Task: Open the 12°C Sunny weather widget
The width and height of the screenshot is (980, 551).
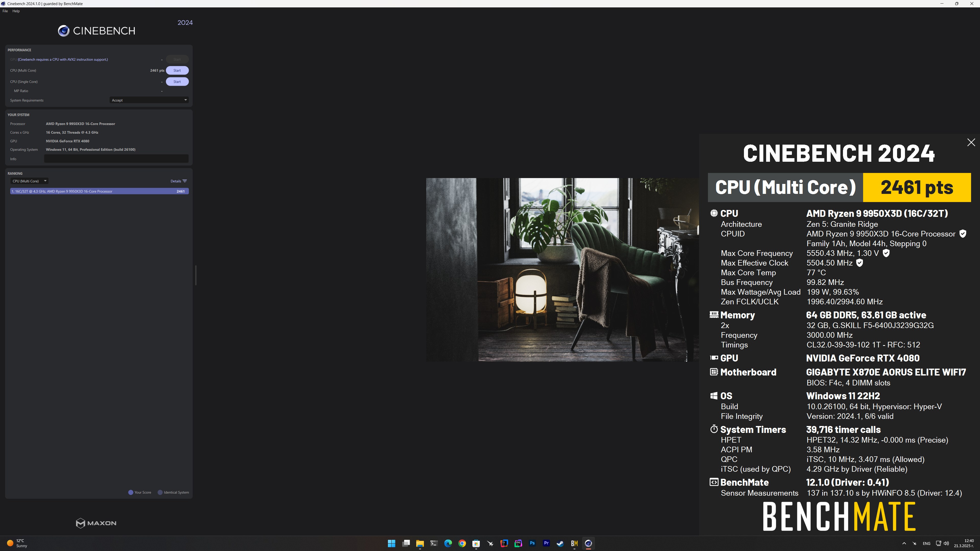Action: pyautogui.click(x=18, y=543)
